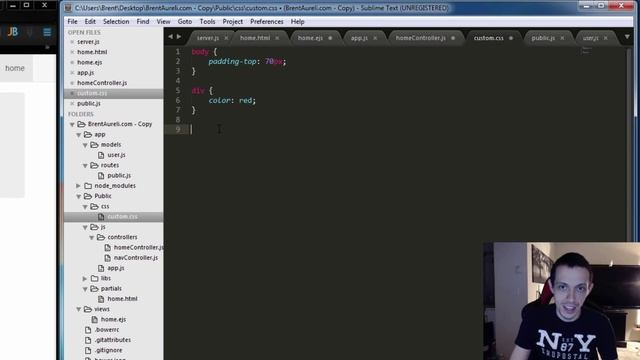This screenshot has height=360, width=640.
Task: Expand the node_modules folder arrow
Action: point(78,186)
